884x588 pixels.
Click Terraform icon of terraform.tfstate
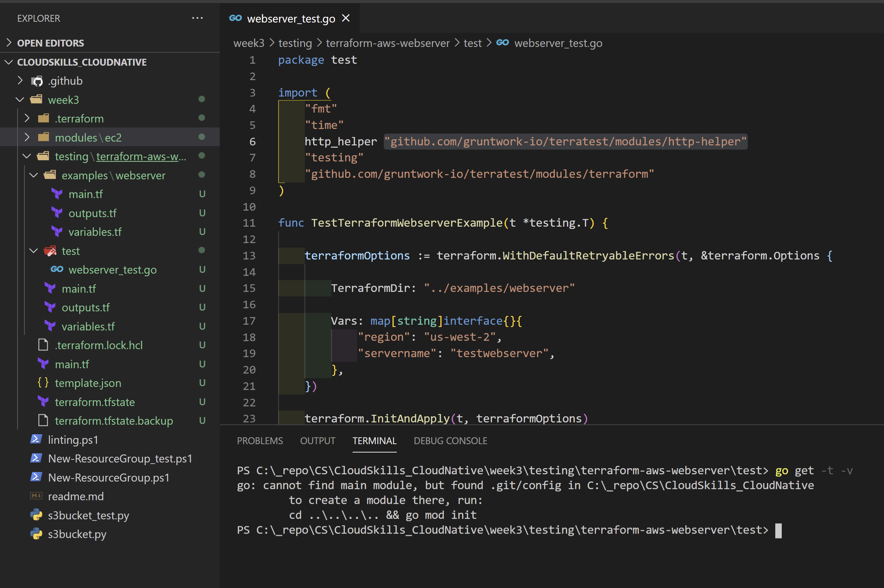coord(43,402)
